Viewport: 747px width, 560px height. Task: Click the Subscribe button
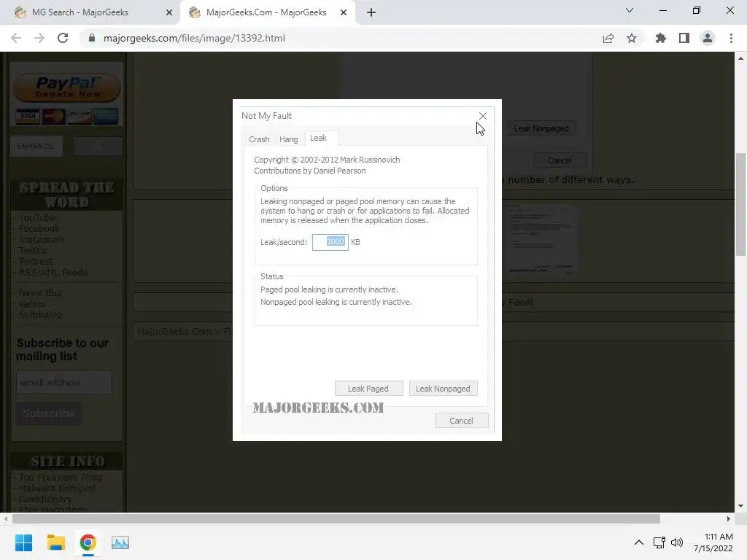tap(49, 413)
